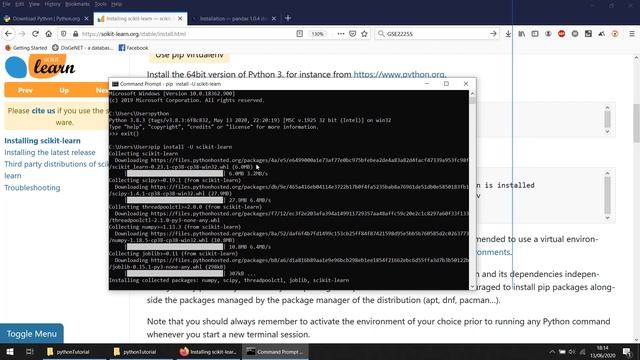This screenshot has height=360, width=640.
Task: Open the Windows Start menu
Action: (10, 351)
